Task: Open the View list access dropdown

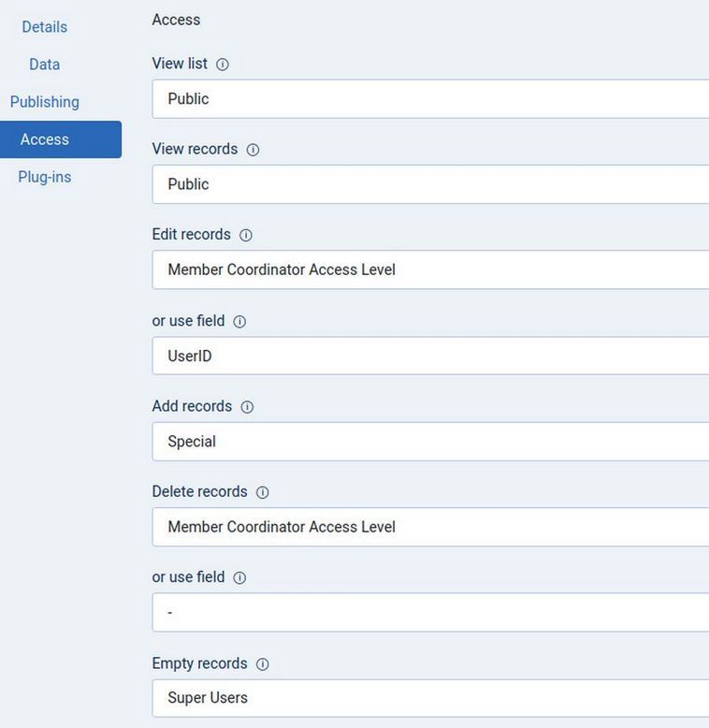Action: (430, 99)
